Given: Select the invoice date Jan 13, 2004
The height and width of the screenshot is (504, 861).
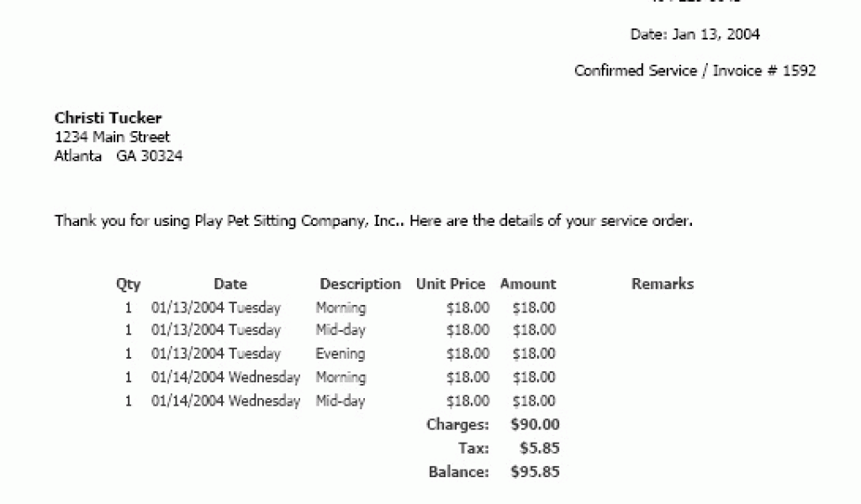Looking at the screenshot, I should (x=716, y=34).
